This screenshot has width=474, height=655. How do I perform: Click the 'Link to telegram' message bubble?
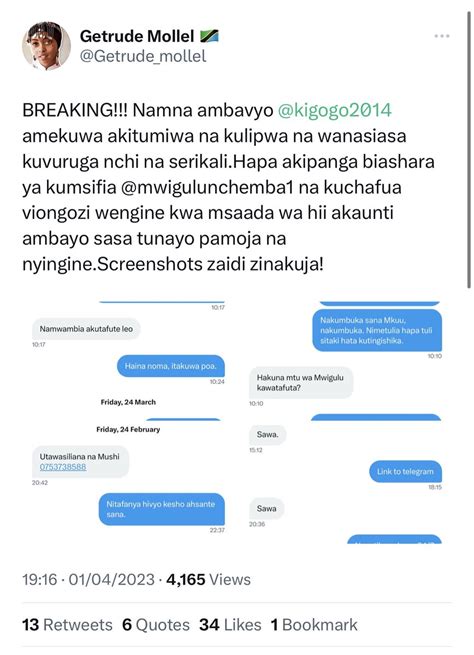click(x=406, y=472)
